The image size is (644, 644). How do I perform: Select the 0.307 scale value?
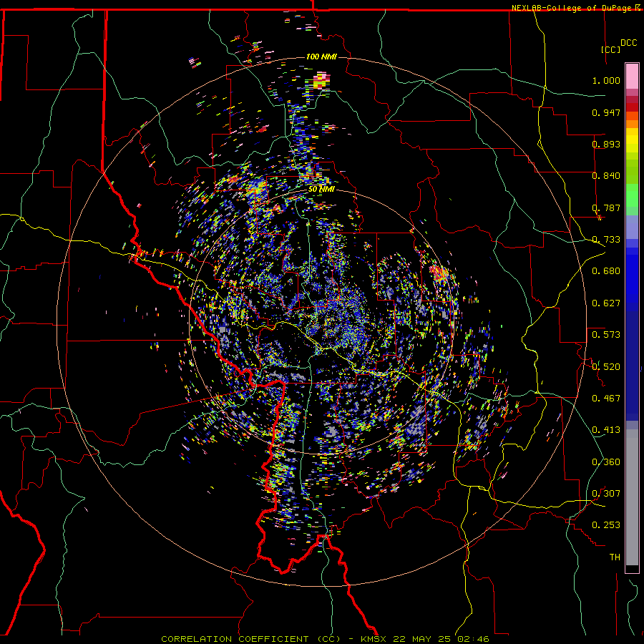(606, 493)
